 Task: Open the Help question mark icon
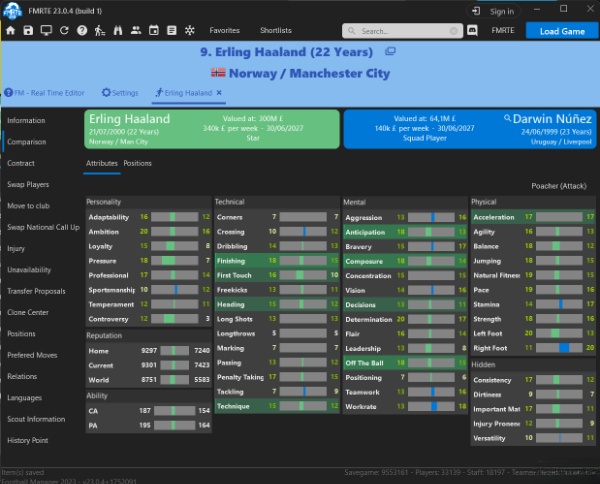[82, 30]
